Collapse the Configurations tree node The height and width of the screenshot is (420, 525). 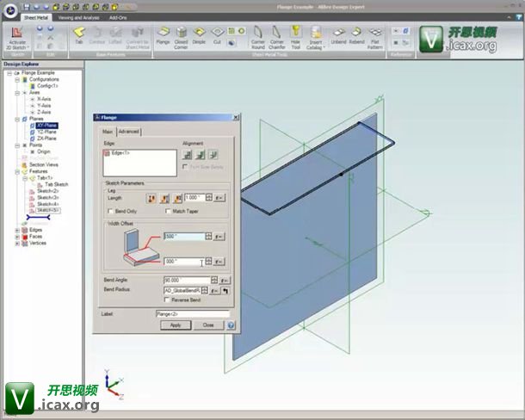coord(17,80)
